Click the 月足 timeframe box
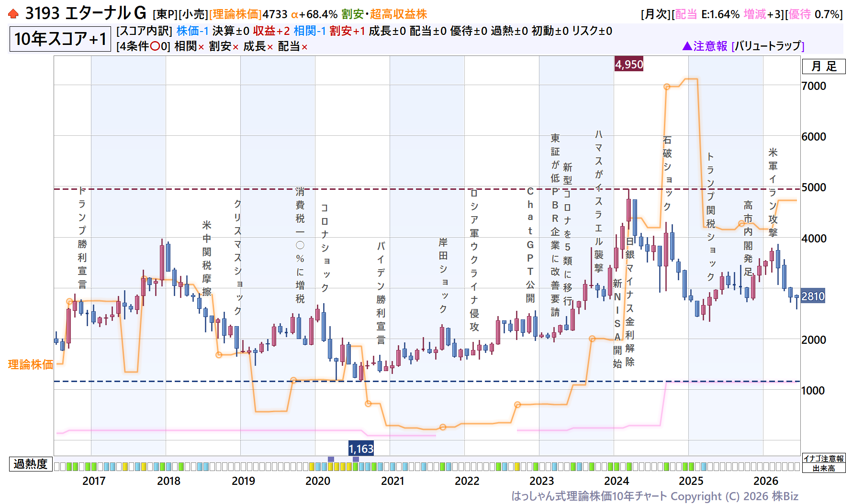The image size is (852, 504). coord(824,66)
